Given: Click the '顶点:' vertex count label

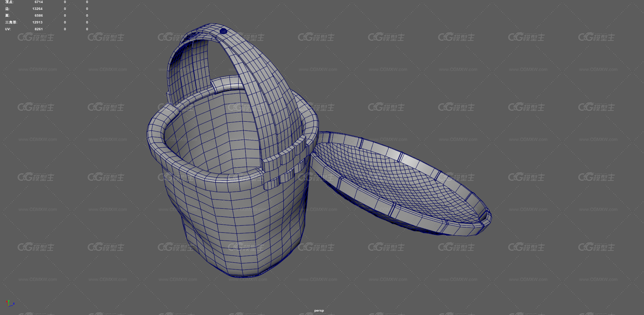Looking at the screenshot, I should (9, 2).
